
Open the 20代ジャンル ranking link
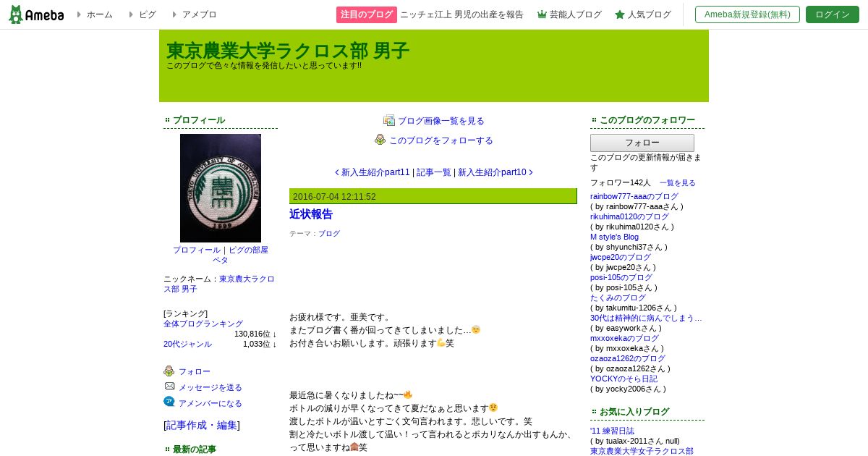tap(187, 344)
